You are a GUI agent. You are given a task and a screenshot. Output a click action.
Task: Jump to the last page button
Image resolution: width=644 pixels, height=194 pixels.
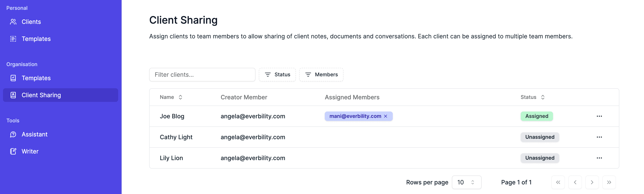[x=609, y=182]
